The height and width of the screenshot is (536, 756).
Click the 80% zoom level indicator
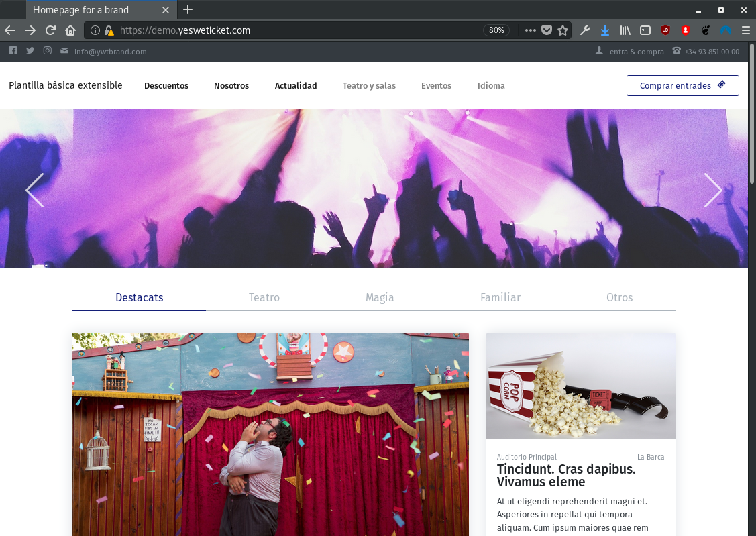tap(496, 30)
